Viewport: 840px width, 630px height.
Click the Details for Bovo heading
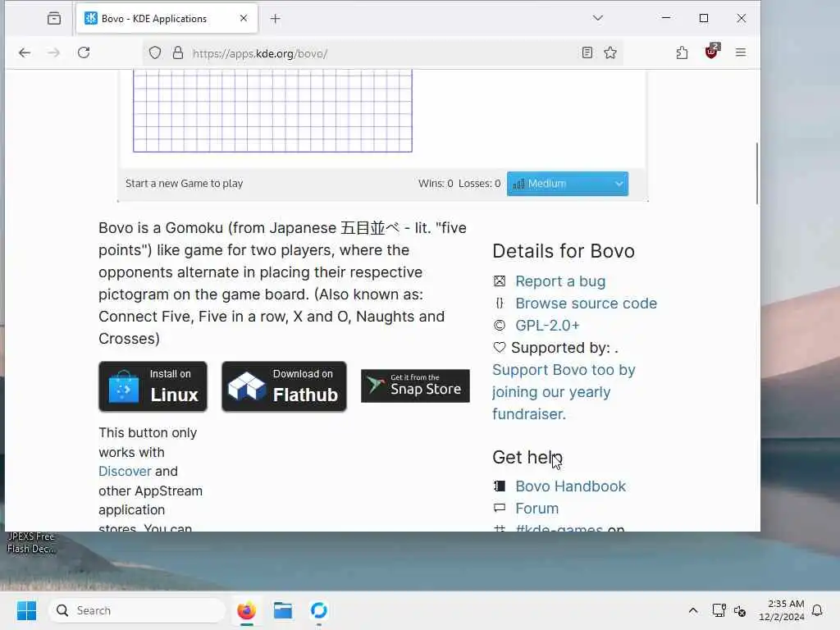[564, 251]
